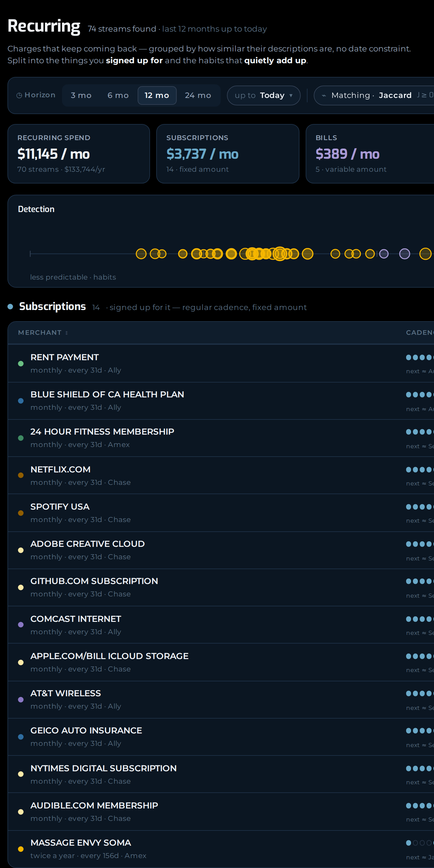The image size is (434, 868).
Task: Select the 24 mo horizon
Action: (198, 95)
